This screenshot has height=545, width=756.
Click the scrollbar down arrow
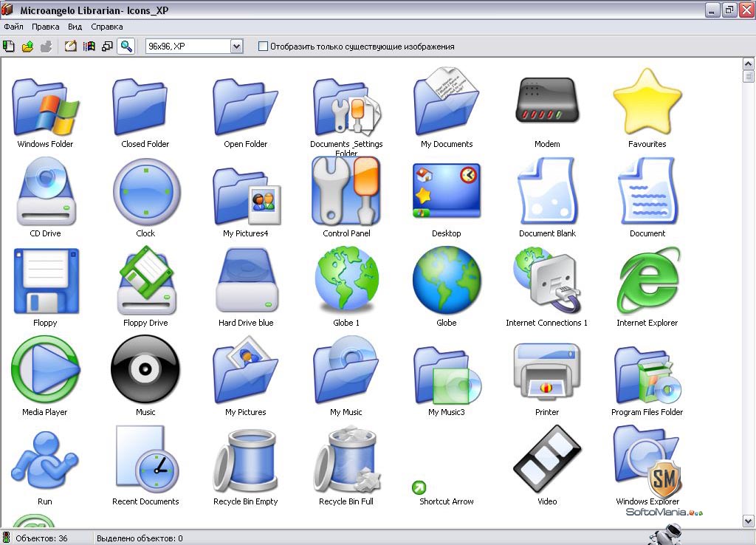749,521
